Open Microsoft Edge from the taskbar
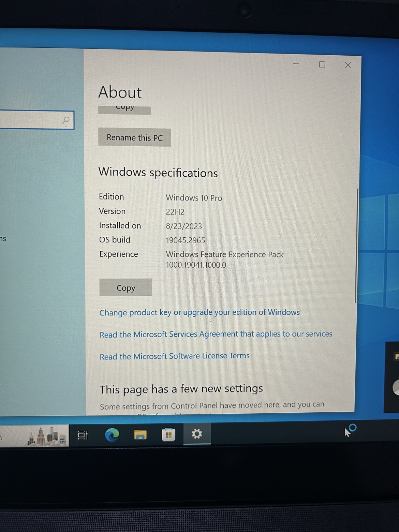Image resolution: width=399 pixels, height=532 pixels. [x=112, y=434]
